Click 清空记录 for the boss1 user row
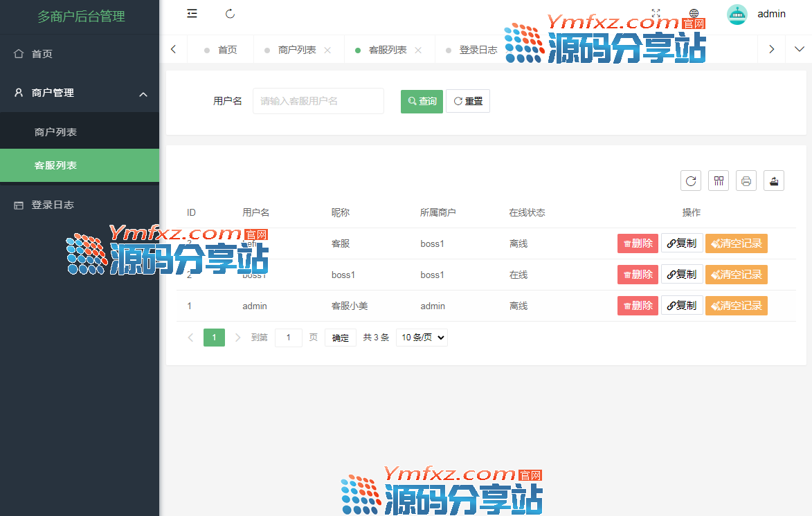Viewport: 812px width, 516px height. pos(736,275)
